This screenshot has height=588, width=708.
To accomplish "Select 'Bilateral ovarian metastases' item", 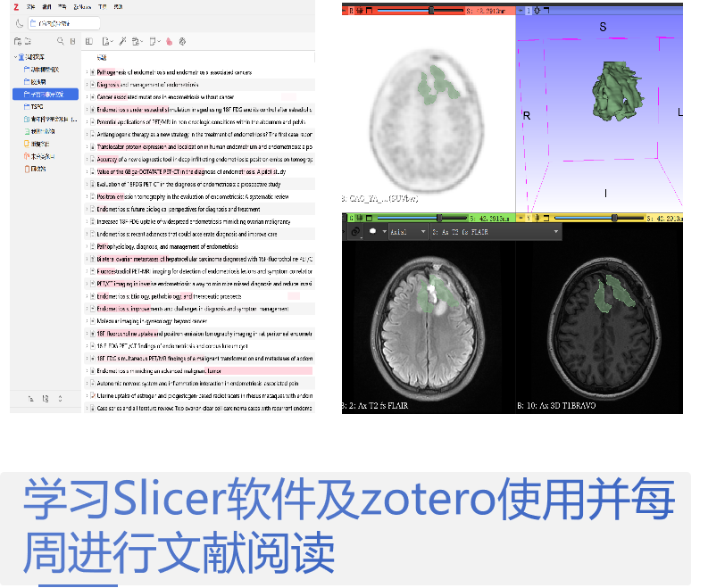I will [199, 259].
